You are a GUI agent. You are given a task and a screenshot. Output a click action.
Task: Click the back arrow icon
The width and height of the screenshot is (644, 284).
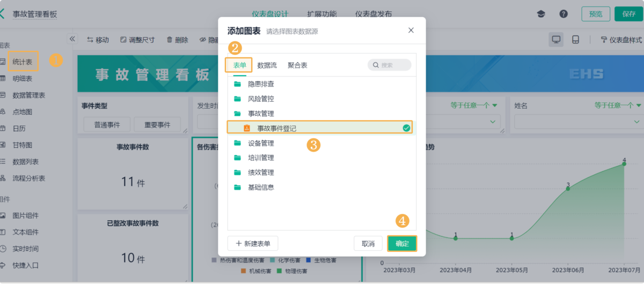3,14
